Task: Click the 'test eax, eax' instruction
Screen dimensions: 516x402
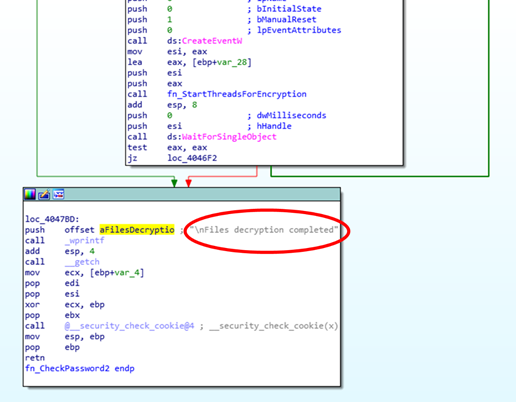Action: [x=167, y=147]
